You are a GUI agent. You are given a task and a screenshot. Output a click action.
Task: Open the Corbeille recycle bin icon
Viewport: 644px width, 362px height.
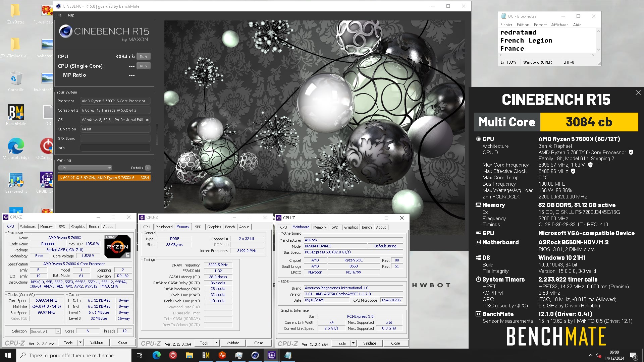[x=15, y=81]
